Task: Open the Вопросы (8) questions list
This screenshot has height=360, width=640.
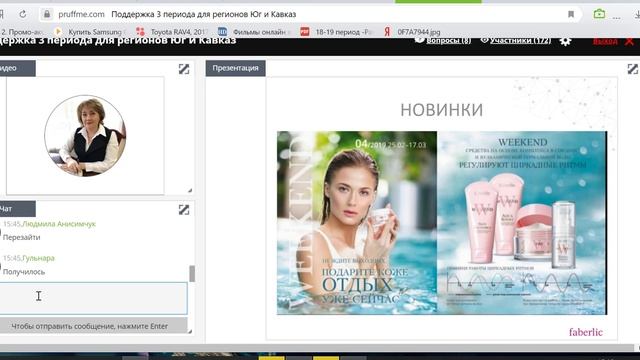Action: click(443, 40)
